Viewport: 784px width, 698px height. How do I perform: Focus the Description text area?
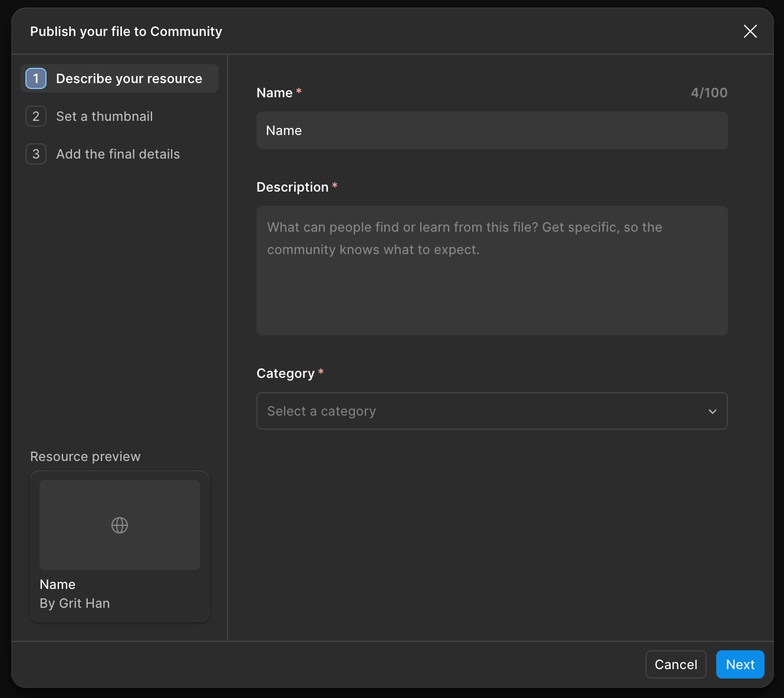[x=492, y=271]
